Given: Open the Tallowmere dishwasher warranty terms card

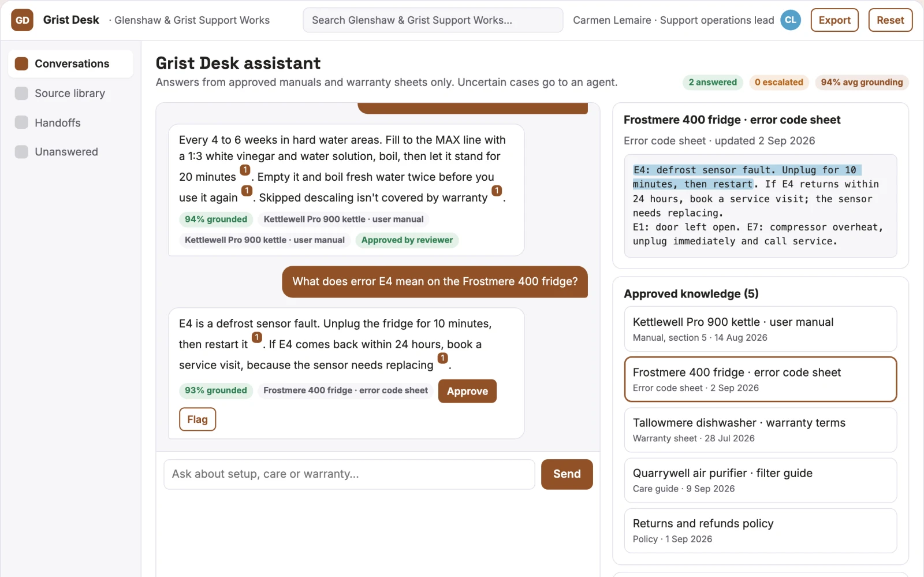Looking at the screenshot, I should click(x=760, y=430).
